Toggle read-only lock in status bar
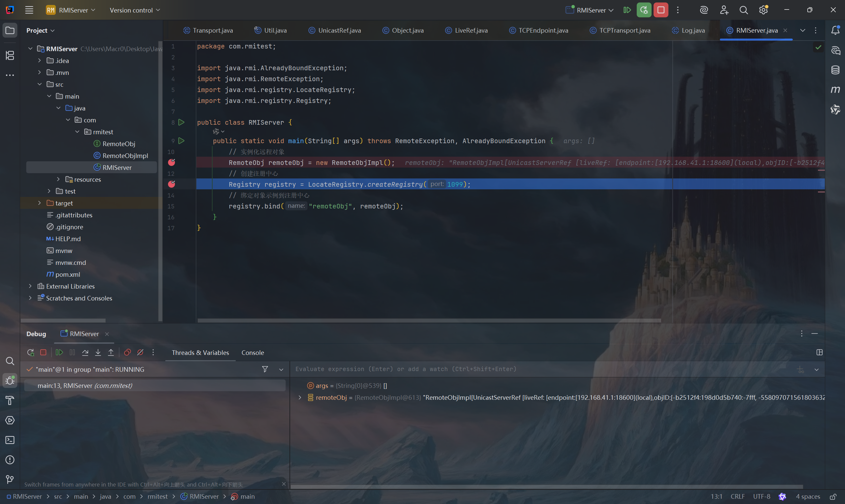Screen dimensions: 845x504 point(833,496)
